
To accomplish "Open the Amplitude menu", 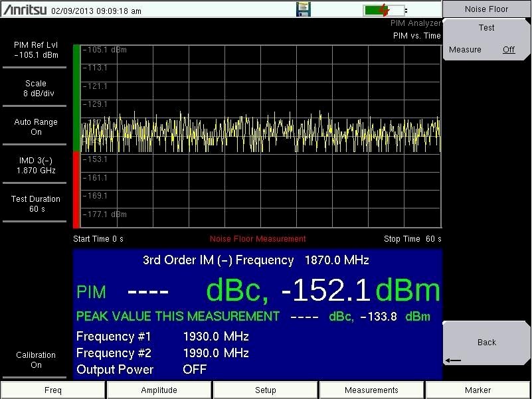I will [159, 390].
